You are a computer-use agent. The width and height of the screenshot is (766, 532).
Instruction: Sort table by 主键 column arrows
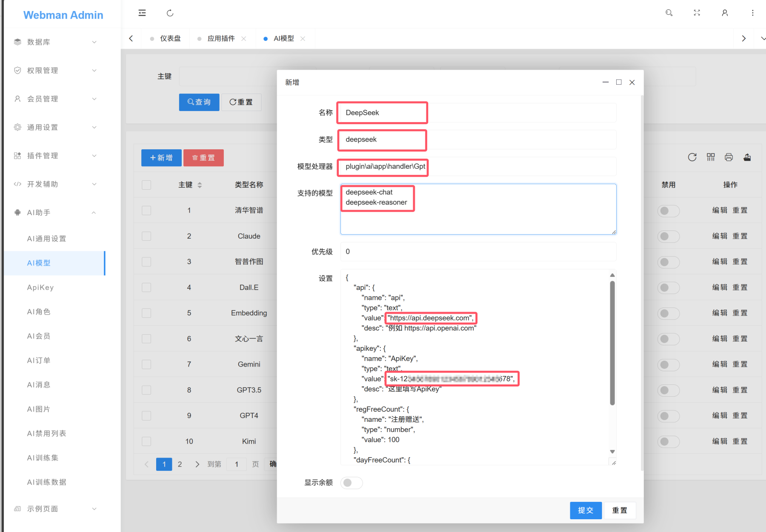(x=200, y=185)
